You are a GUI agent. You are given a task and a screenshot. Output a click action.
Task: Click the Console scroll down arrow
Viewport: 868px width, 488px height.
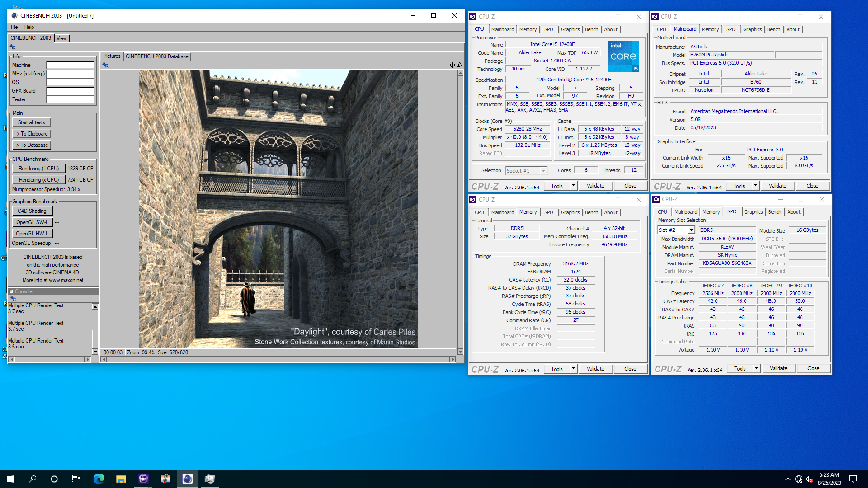(95, 352)
